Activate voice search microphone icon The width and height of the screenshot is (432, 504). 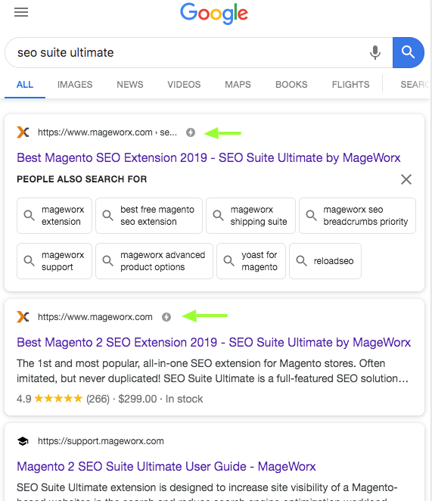pyautogui.click(x=375, y=52)
